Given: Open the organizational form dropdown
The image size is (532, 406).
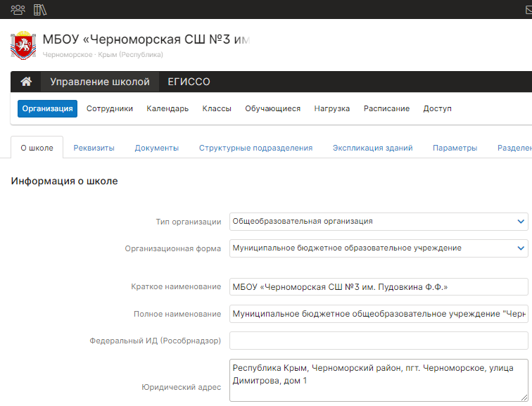Looking at the screenshot, I should (x=379, y=248).
